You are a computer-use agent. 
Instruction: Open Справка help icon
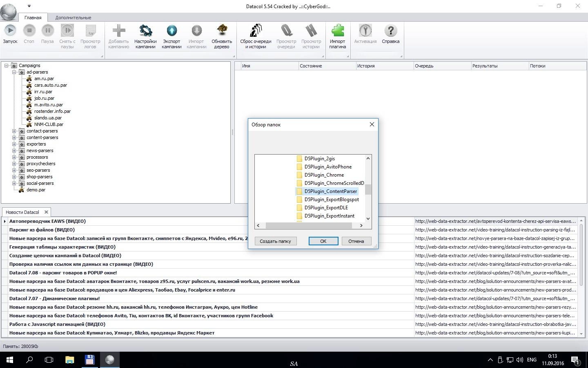click(x=391, y=31)
